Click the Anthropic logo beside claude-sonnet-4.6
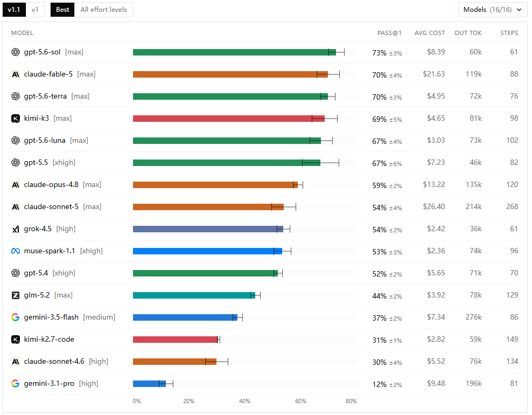Image resolution: width=532 pixels, height=415 pixels. [16, 361]
